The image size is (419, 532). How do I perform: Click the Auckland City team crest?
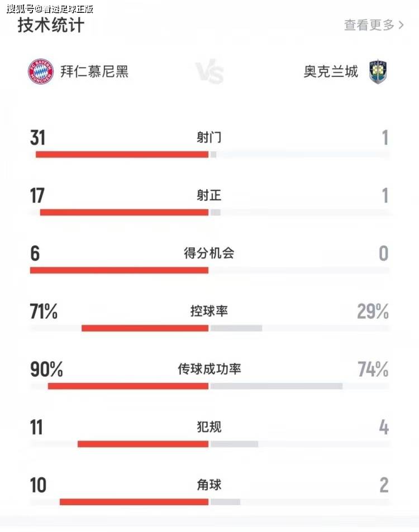click(x=378, y=72)
